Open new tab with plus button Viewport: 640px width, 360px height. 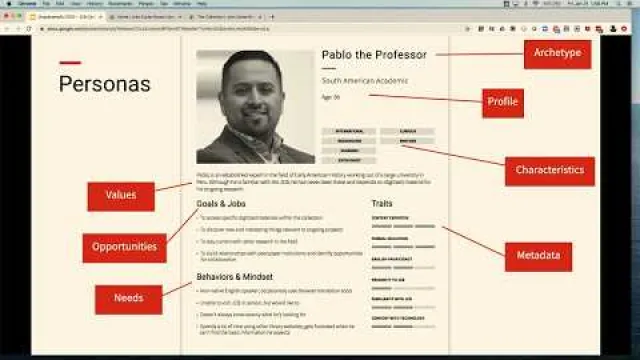pos(272,17)
